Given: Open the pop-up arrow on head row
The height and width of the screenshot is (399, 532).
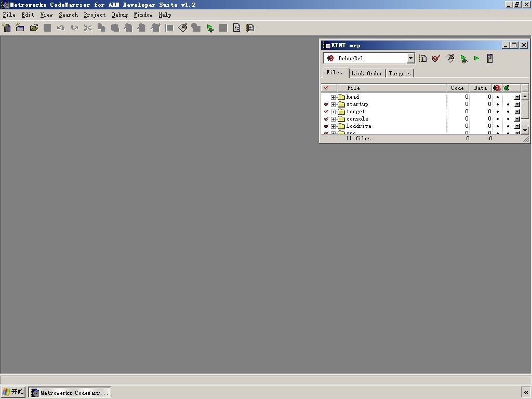Looking at the screenshot, I should pos(517,97).
